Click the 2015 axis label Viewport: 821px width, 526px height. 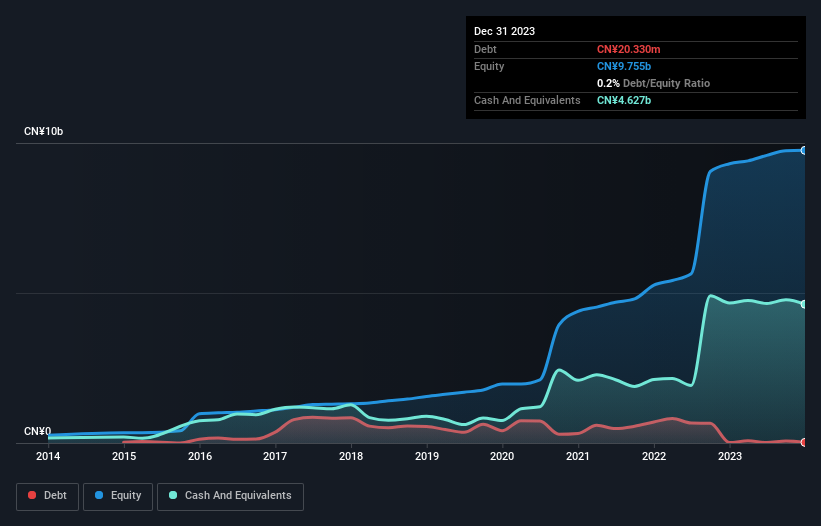124,456
